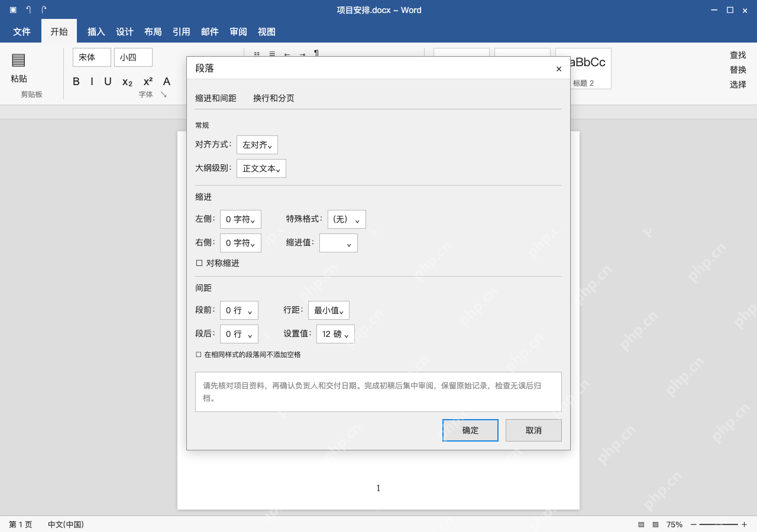The image size is (757, 532).
Task: Open the 布局 ribbon tab
Action: coord(153,32)
